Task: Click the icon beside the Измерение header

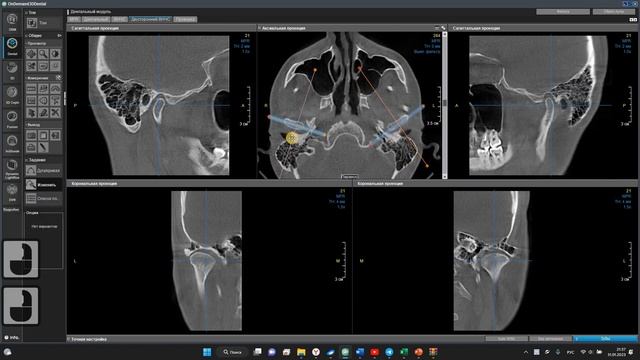Action: (59, 78)
